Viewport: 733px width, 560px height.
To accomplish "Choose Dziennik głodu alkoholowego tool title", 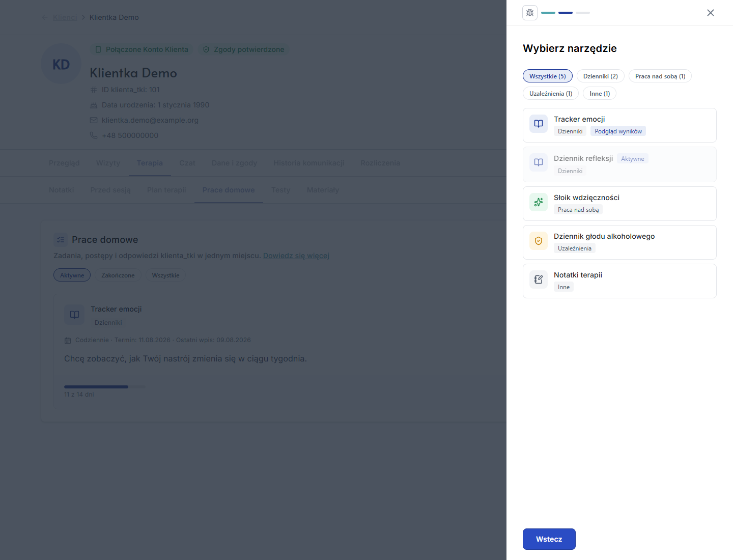I will (x=604, y=236).
